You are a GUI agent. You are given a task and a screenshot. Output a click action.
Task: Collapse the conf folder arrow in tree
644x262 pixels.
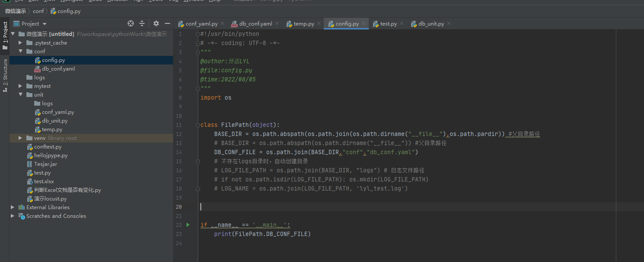coord(20,52)
